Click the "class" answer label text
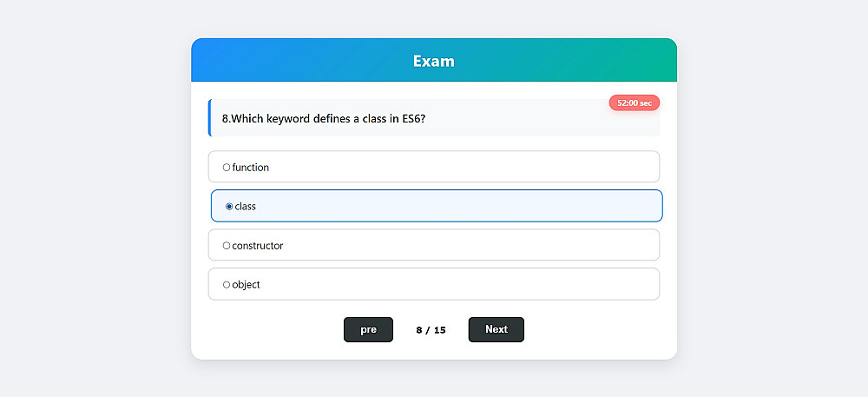Image resolution: width=868 pixels, height=397 pixels. pos(246,207)
